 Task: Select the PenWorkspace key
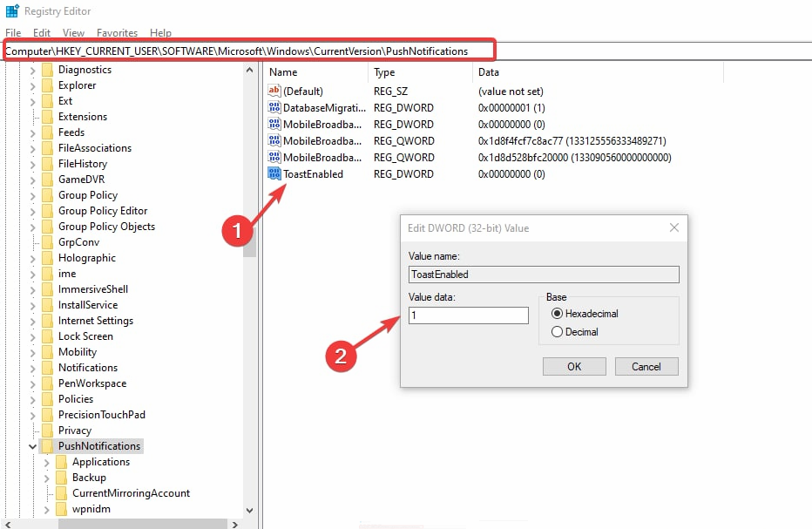pos(92,383)
